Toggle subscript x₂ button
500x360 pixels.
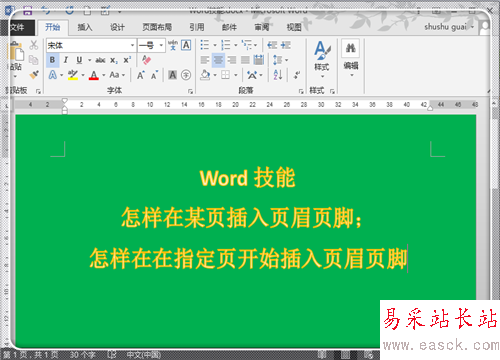(x=114, y=60)
